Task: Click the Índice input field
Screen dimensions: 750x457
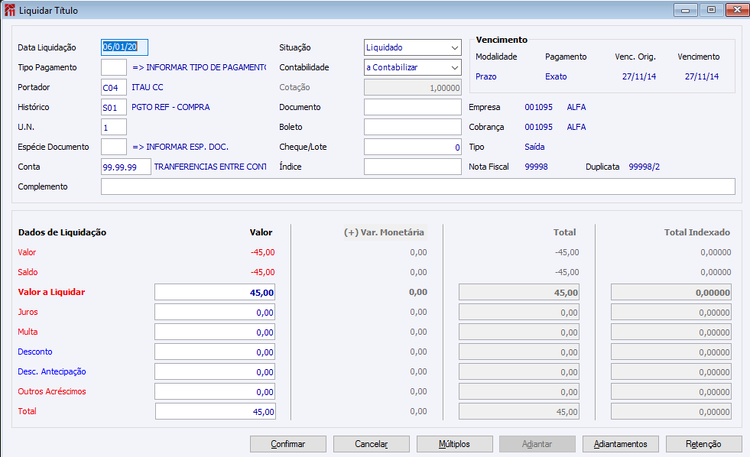Action: click(x=412, y=167)
